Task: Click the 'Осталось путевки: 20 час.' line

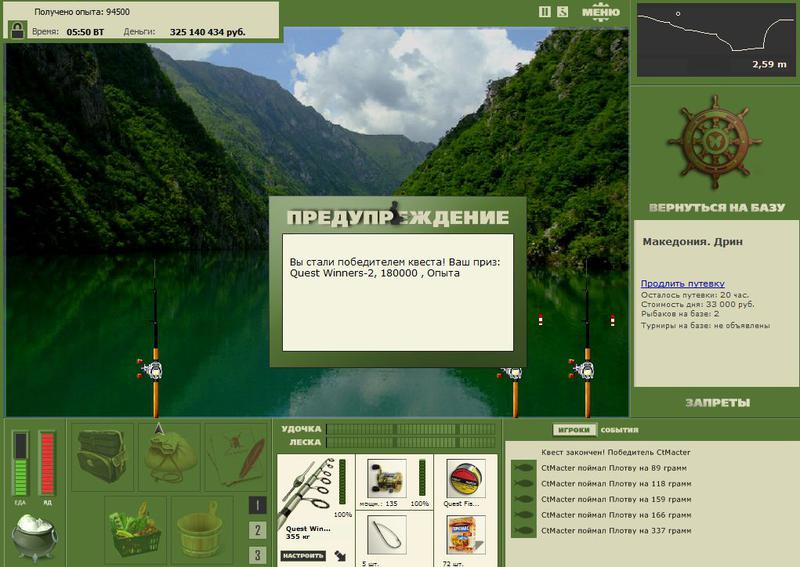Action: point(695,295)
